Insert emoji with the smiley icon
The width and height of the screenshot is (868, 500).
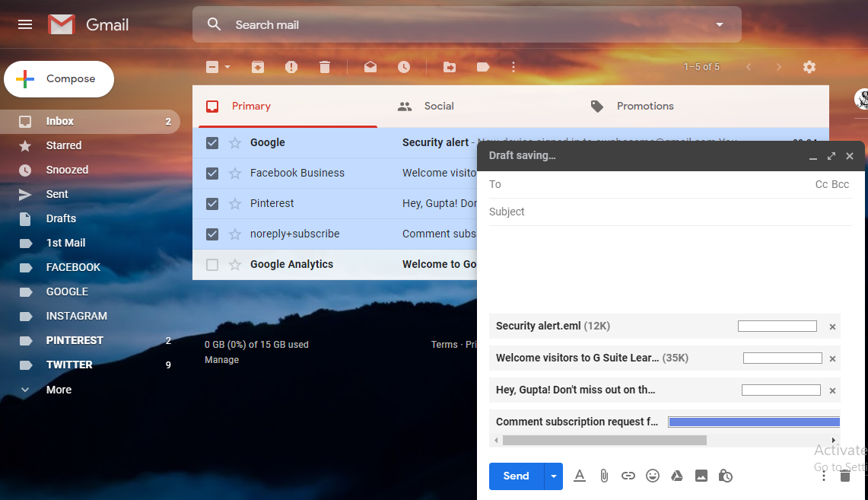coord(653,476)
